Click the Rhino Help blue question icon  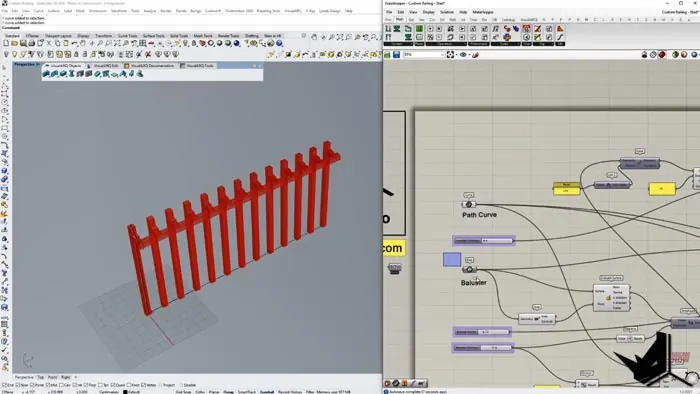pyautogui.click(x=279, y=43)
